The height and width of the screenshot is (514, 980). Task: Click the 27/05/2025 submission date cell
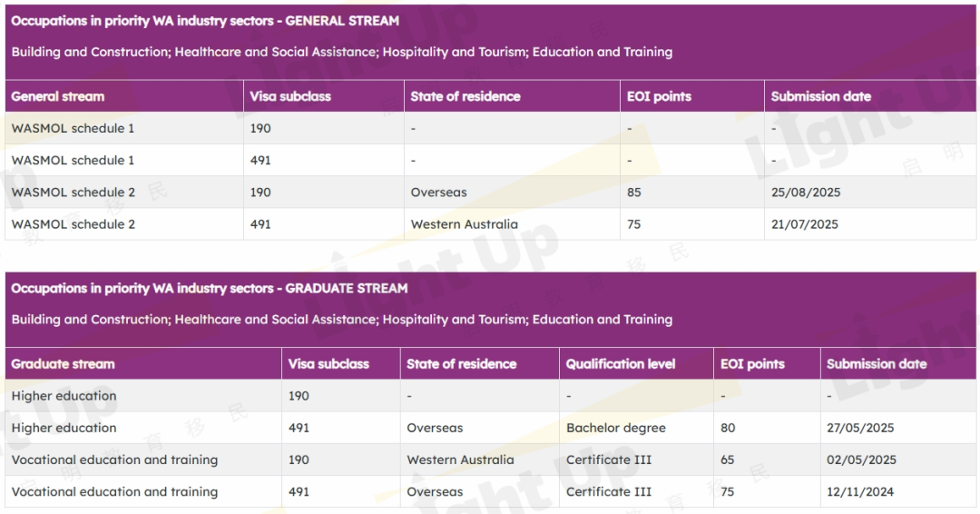(860, 428)
